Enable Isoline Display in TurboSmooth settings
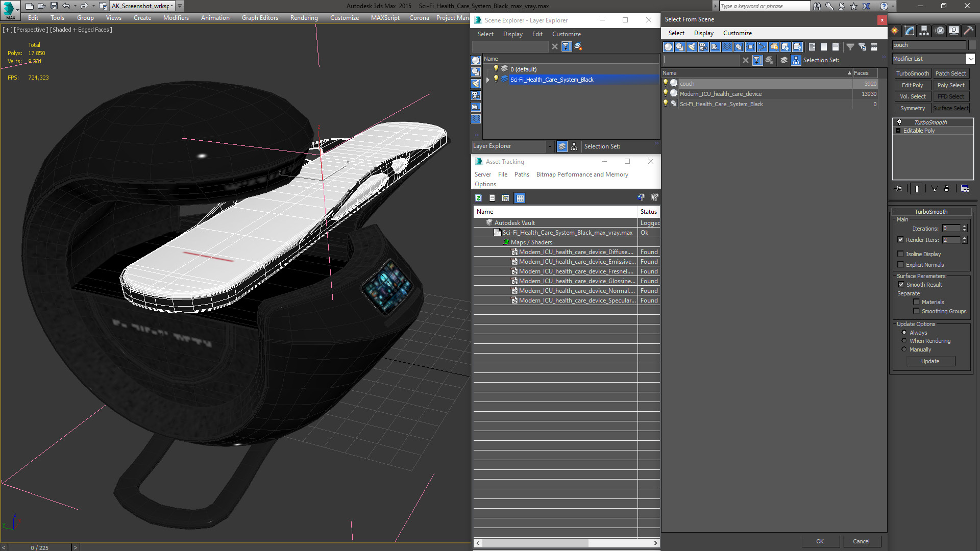The width and height of the screenshot is (980, 551). (x=900, y=254)
